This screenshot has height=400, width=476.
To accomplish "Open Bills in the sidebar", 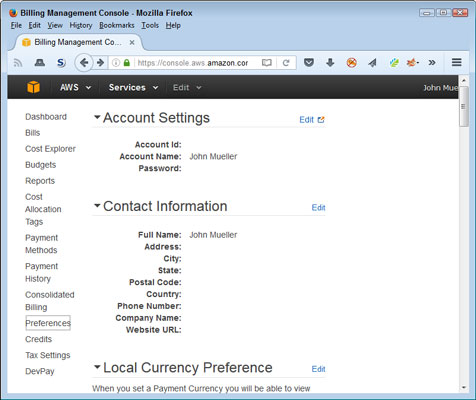I will click(x=33, y=133).
